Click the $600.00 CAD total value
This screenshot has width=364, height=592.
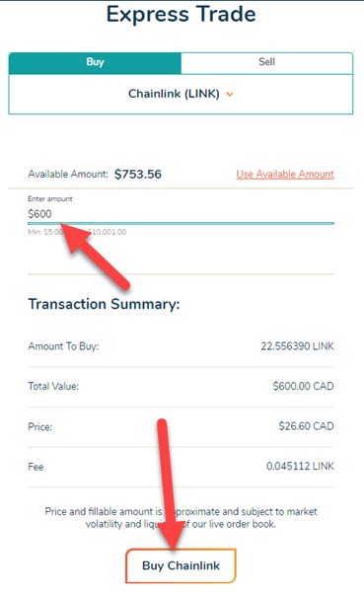303,386
